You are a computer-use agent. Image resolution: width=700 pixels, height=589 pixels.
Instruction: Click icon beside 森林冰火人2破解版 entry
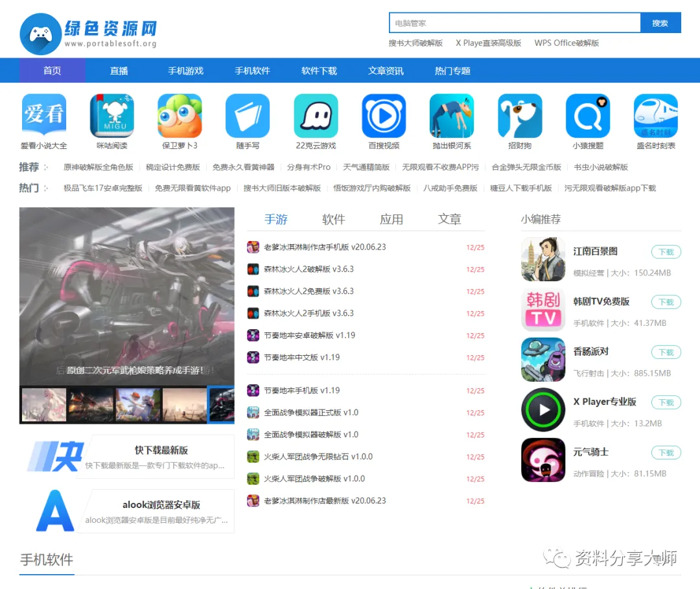click(x=253, y=269)
